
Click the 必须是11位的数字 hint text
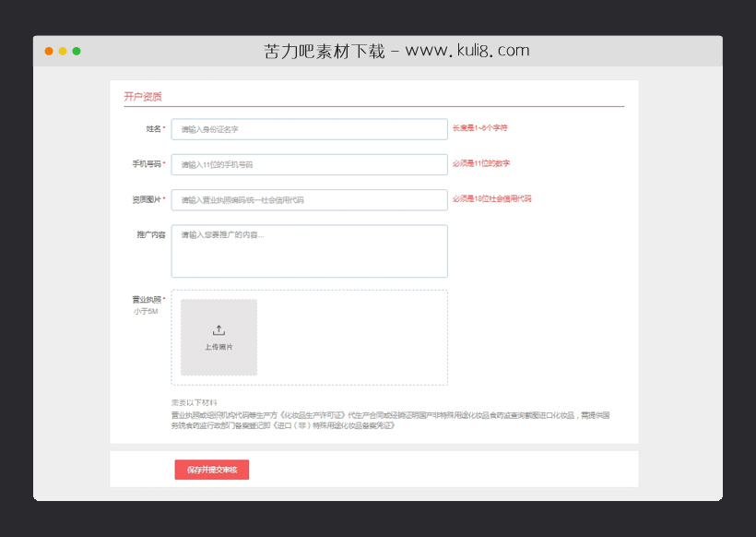click(x=480, y=164)
